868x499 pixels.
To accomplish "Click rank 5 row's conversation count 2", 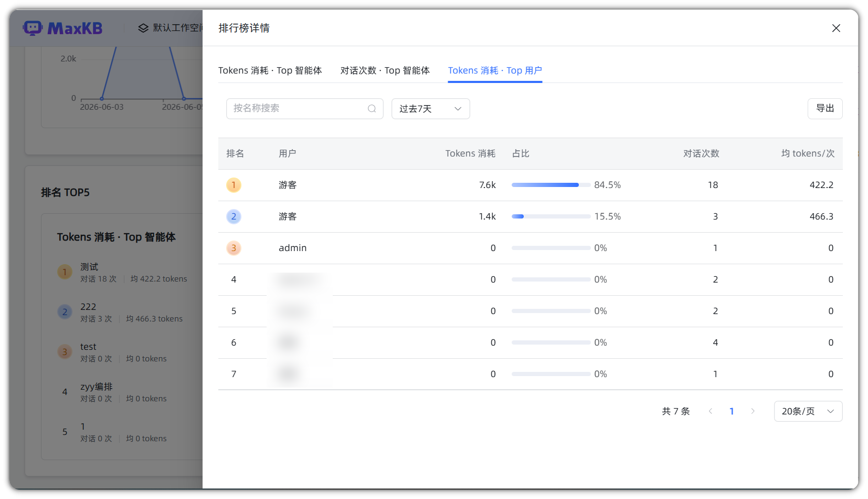I will pyautogui.click(x=715, y=311).
